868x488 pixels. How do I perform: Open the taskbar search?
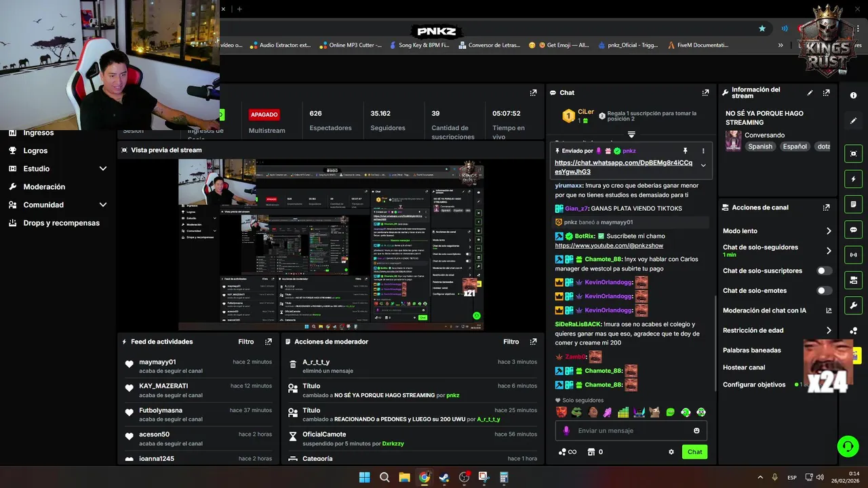point(384,477)
